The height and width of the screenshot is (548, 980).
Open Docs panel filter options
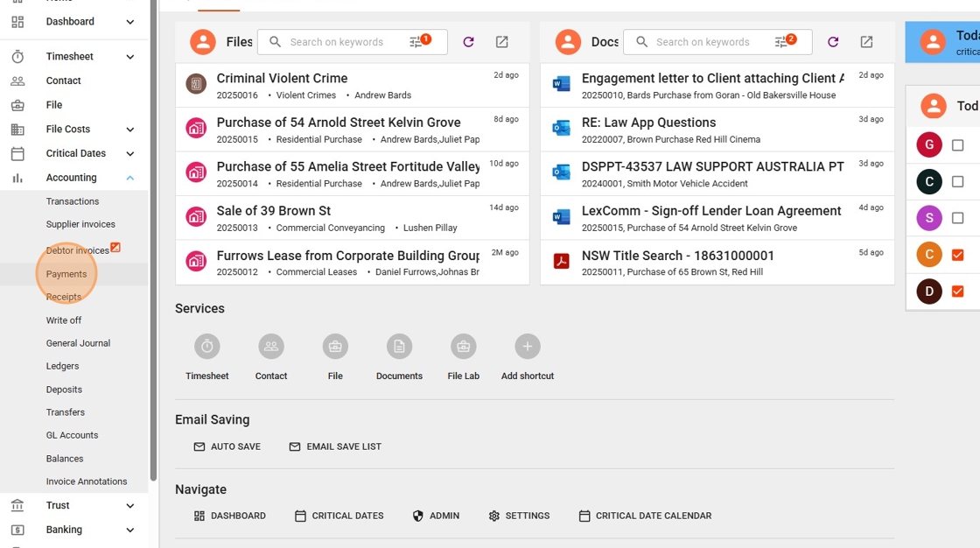[x=781, y=42]
